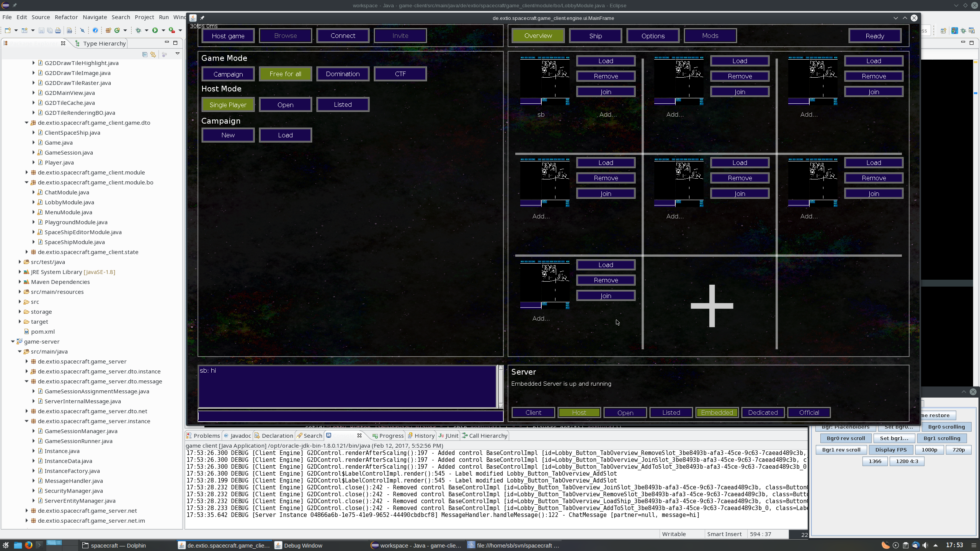This screenshot has width=980, height=551.
Task: Click New under Campaign
Action: click(x=228, y=135)
